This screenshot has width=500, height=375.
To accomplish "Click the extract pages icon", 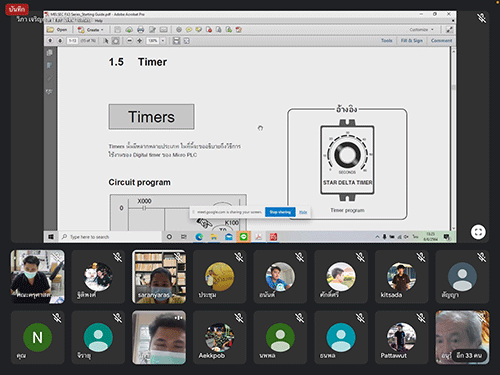I will (219, 30).
